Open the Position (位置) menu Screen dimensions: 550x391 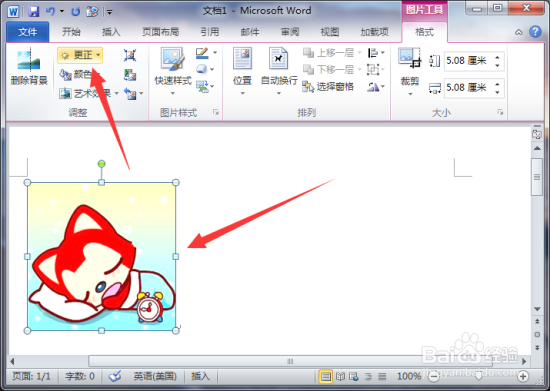tap(242, 71)
